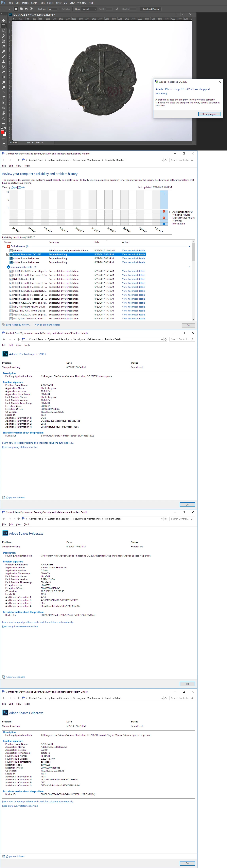Select the Magic Wand tool

4,36
